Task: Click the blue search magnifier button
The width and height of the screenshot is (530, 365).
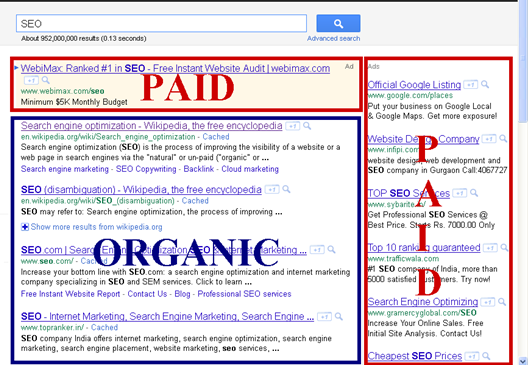Action: 338,23
